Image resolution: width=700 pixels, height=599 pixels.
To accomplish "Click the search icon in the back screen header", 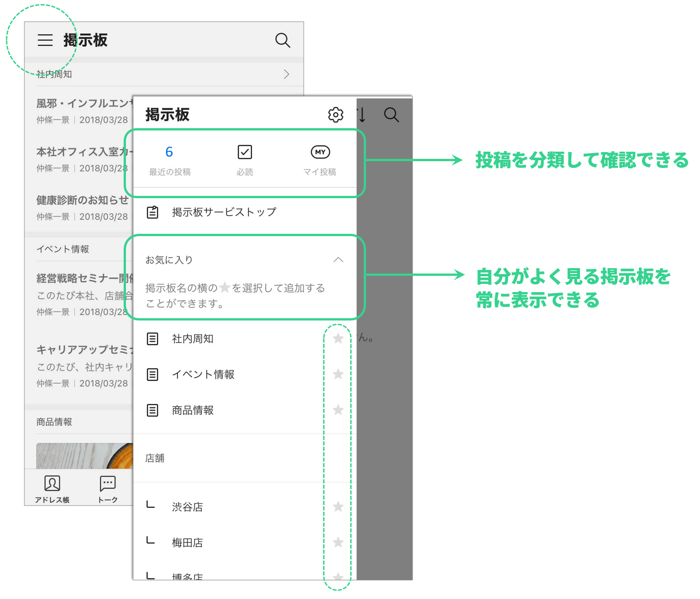I will [x=283, y=40].
